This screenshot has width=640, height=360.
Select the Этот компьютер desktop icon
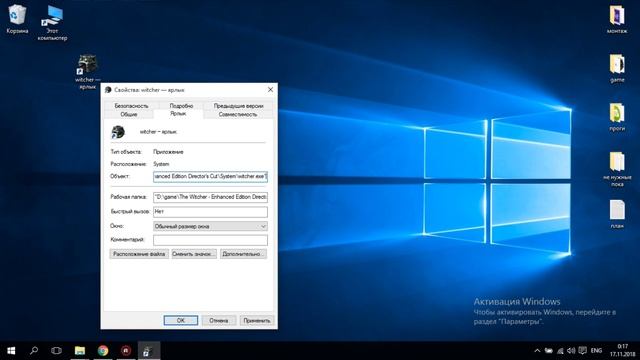[52, 23]
